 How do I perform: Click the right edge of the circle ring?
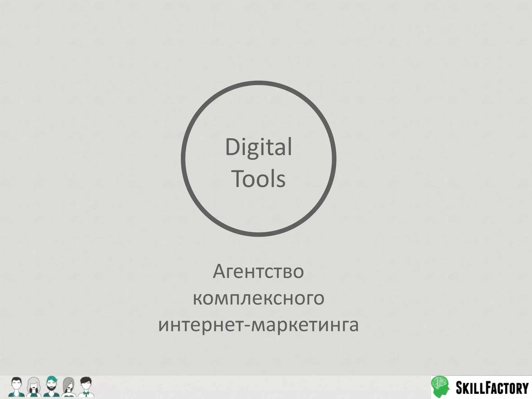[335, 158]
